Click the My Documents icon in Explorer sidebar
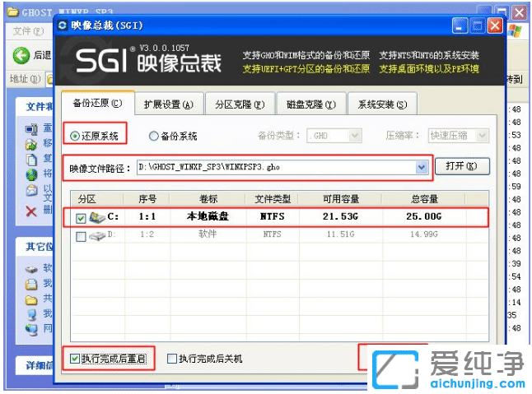 [x=31, y=284]
